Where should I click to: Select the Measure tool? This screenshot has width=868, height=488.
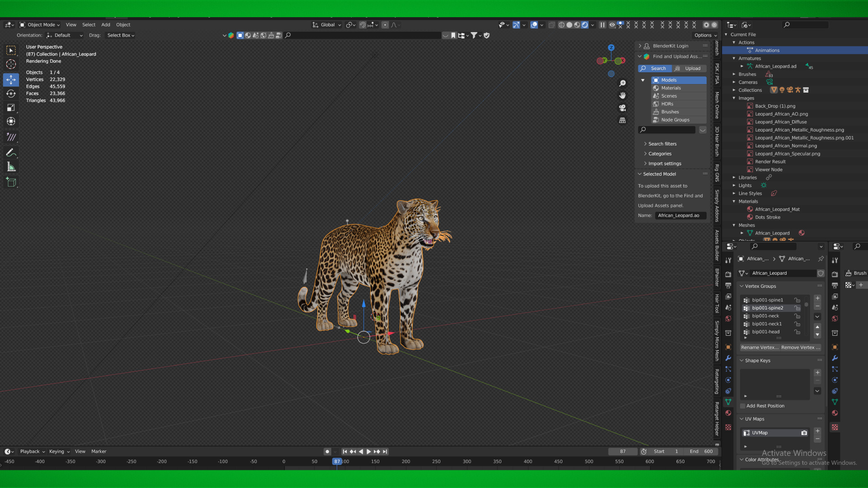click(x=11, y=167)
